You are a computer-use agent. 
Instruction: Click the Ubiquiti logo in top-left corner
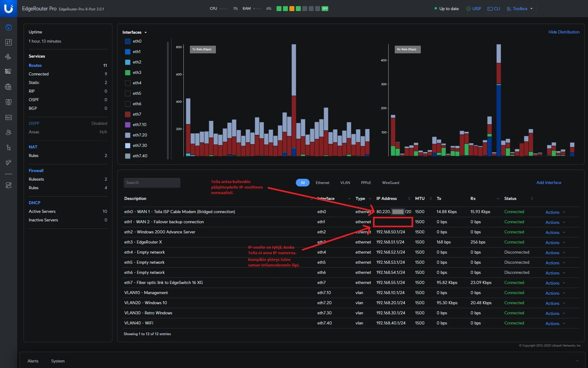tap(9, 8)
